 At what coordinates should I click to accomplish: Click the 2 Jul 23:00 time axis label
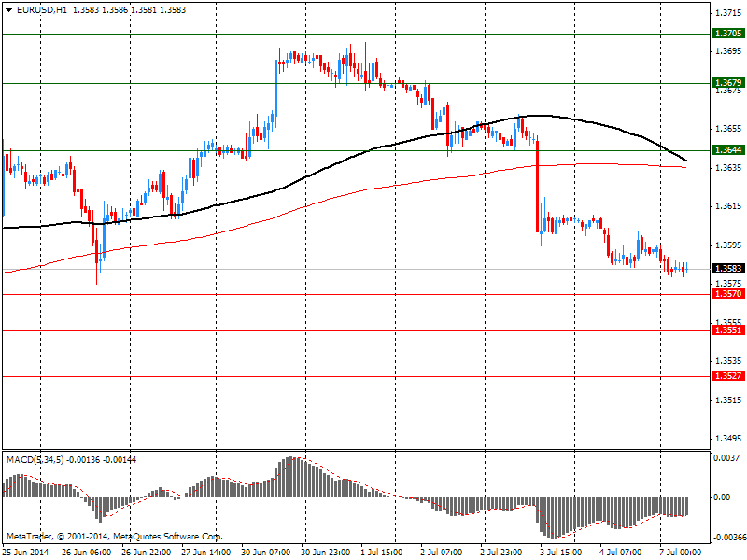click(501, 553)
